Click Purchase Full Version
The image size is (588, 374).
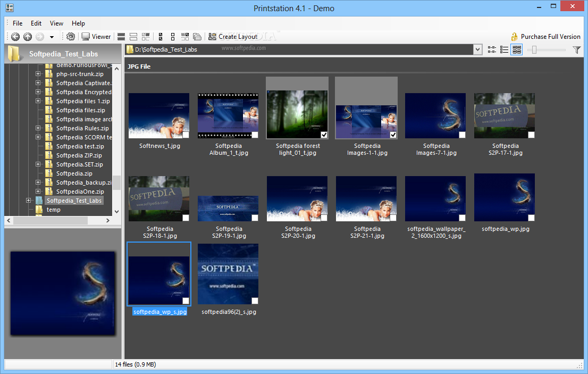(x=545, y=36)
